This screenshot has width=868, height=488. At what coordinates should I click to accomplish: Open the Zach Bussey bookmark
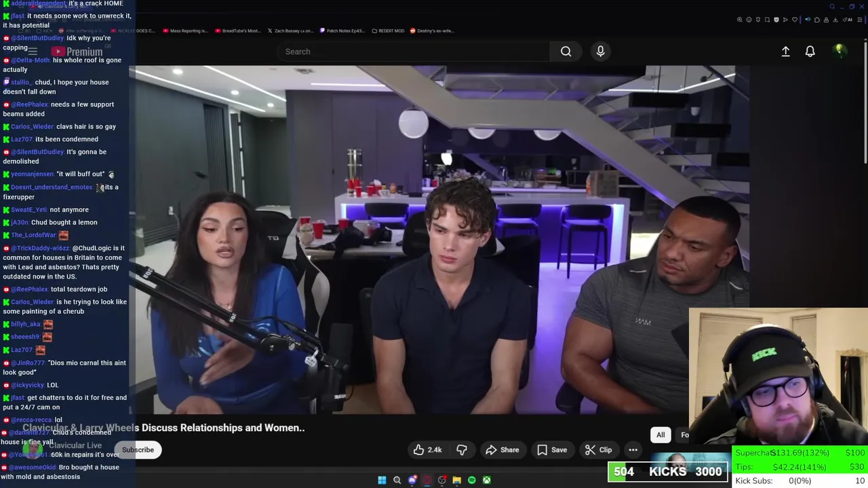click(290, 30)
